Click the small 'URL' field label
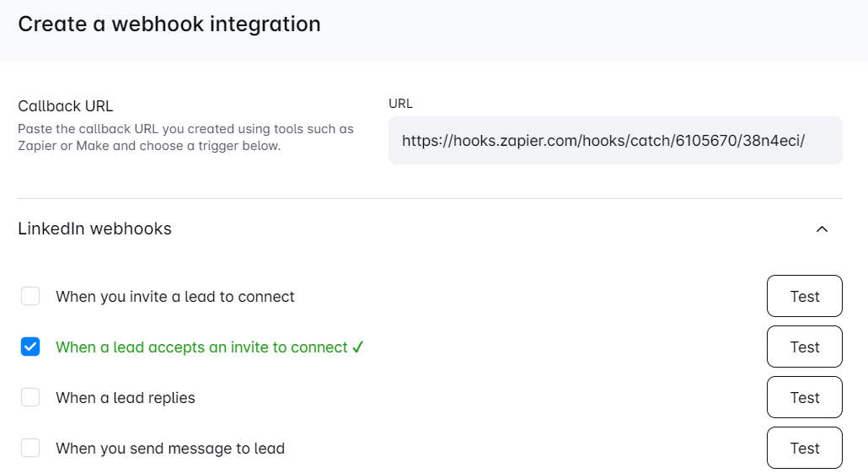The image size is (868, 473). click(400, 104)
